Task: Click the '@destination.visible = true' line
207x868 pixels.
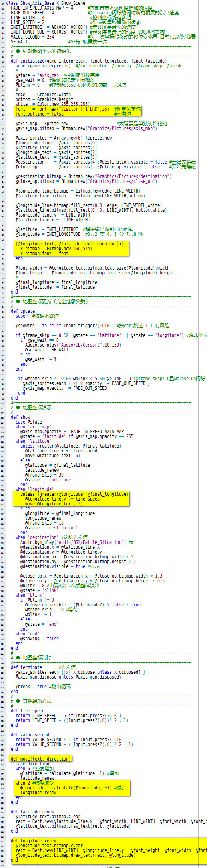Action: (53, 566)
